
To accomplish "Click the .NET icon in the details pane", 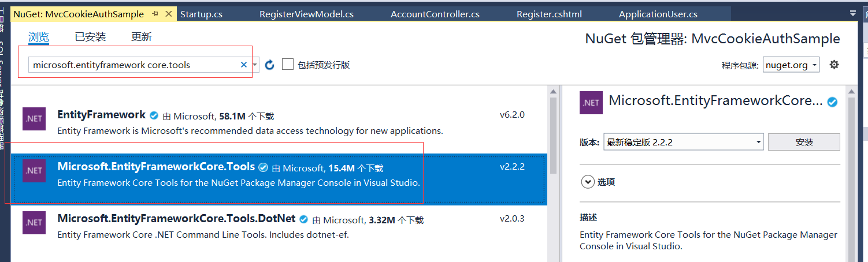I will click(591, 103).
